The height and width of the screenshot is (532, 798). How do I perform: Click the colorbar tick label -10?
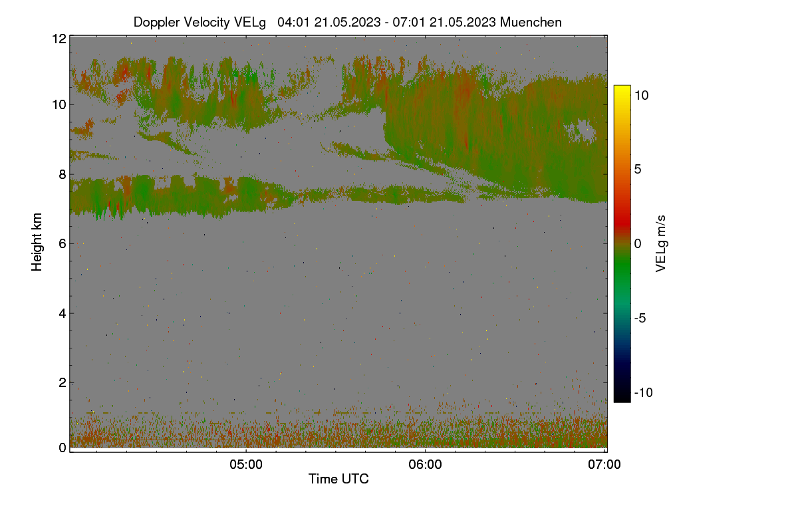click(644, 393)
